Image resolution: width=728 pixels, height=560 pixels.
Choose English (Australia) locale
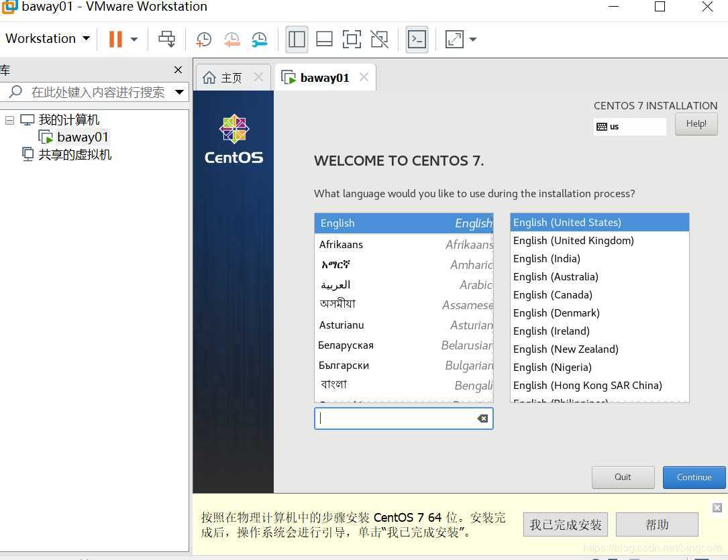coord(599,276)
